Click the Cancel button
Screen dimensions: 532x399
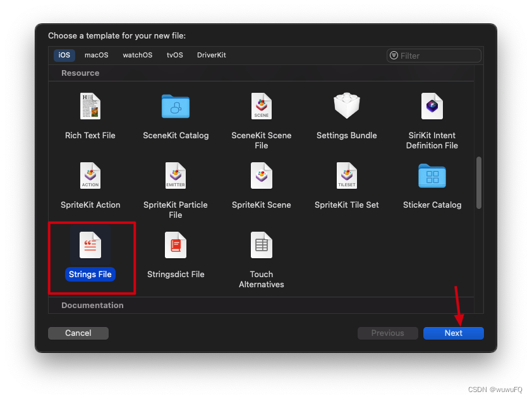[78, 333]
